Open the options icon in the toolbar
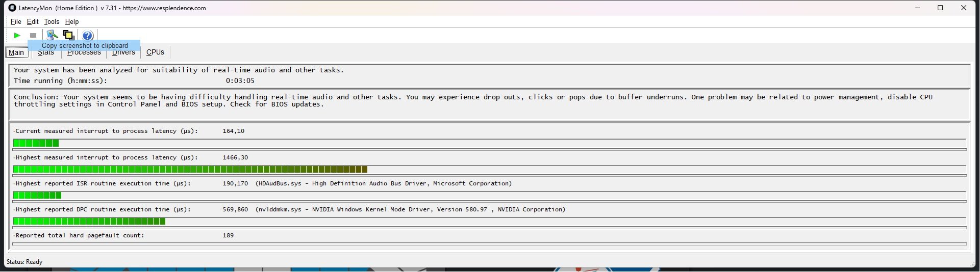The height and width of the screenshot is (272, 980). (52, 35)
